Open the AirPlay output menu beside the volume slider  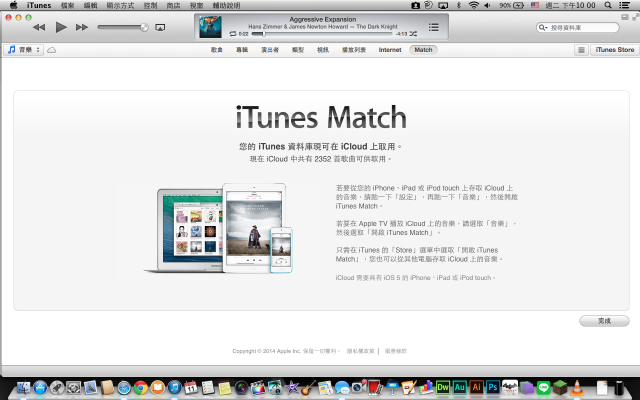pos(160,27)
